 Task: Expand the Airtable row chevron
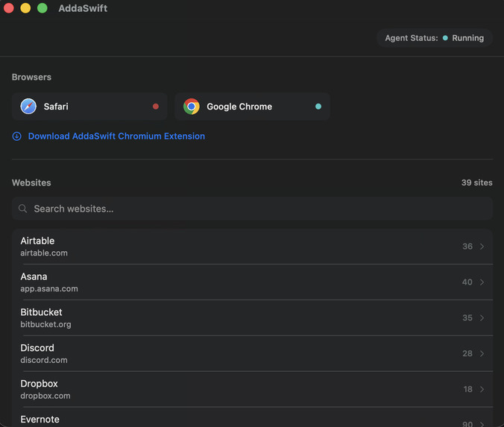pos(482,247)
